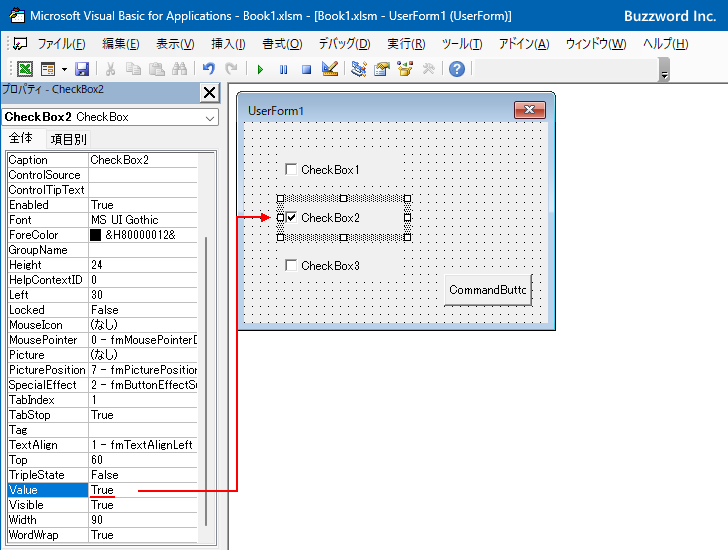
Task: Select the TabStop property row
Action: click(103, 414)
